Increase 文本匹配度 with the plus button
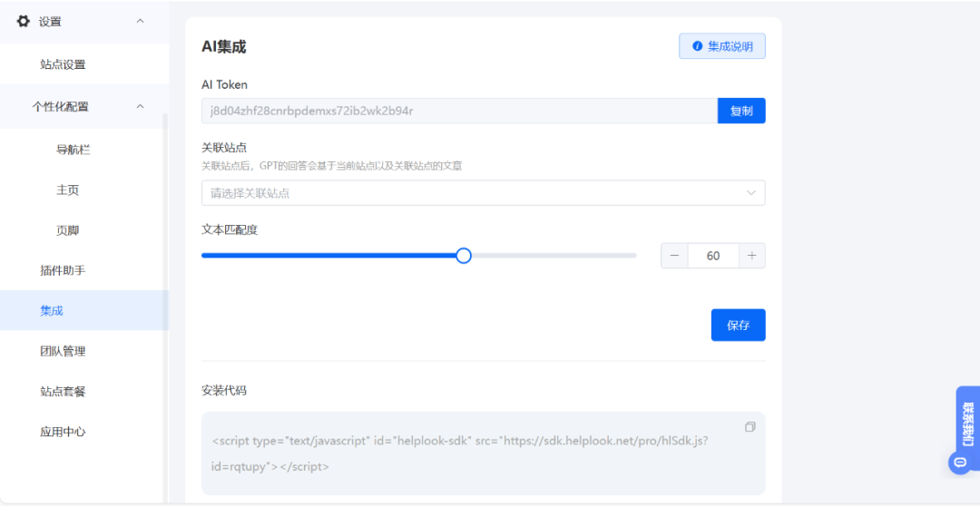The height and width of the screenshot is (506, 980). pyautogui.click(x=752, y=256)
